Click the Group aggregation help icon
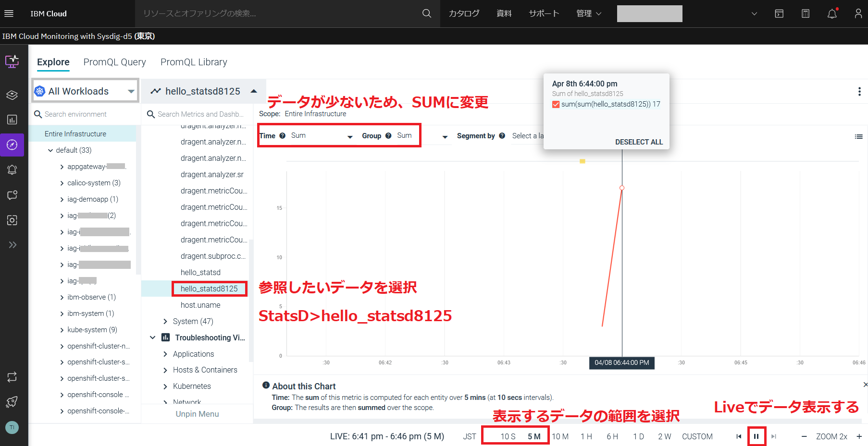 tap(388, 136)
